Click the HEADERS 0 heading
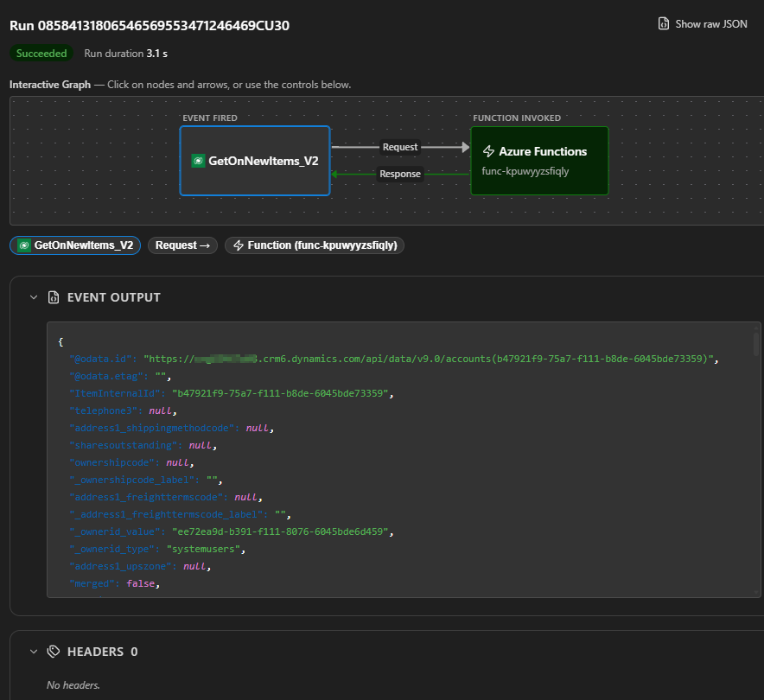Screen dimensions: 764x700 [102, 652]
